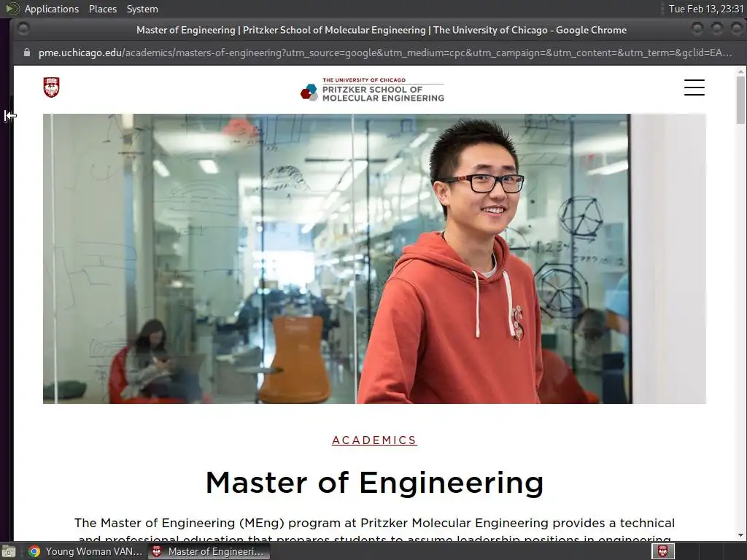Click the show desktop icon in bottom panel

pyautogui.click(x=9, y=551)
